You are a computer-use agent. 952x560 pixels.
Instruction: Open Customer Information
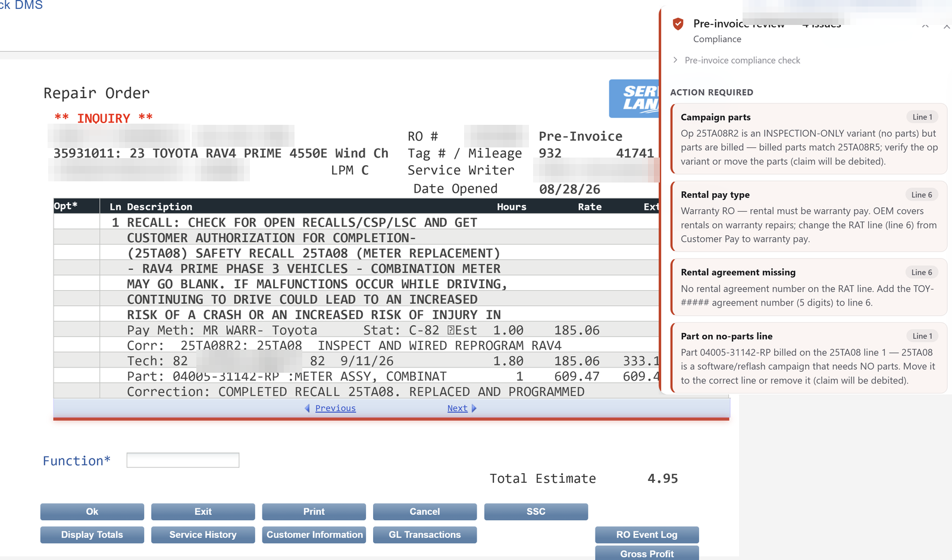click(x=314, y=535)
